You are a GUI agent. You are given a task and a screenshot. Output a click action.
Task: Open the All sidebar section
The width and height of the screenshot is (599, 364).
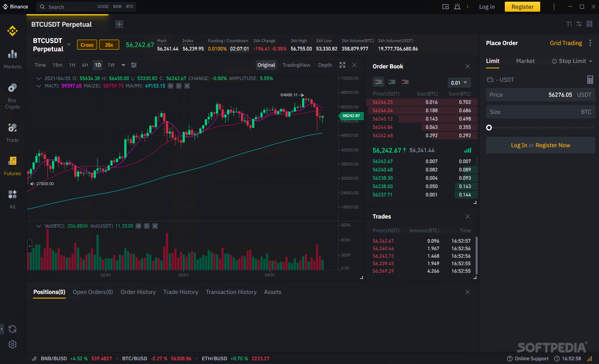point(13,200)
